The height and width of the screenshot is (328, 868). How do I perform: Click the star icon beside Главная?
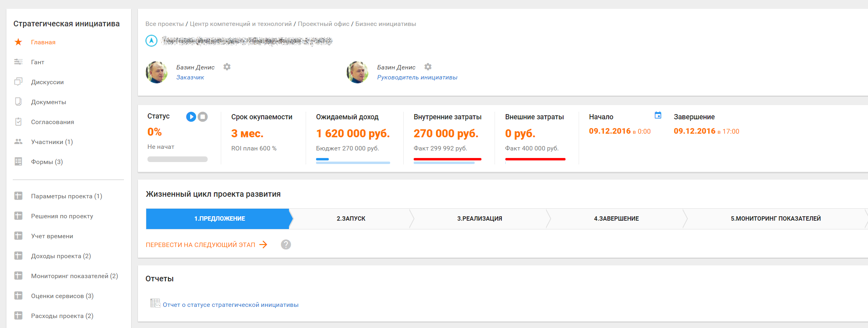click(18, 42)
